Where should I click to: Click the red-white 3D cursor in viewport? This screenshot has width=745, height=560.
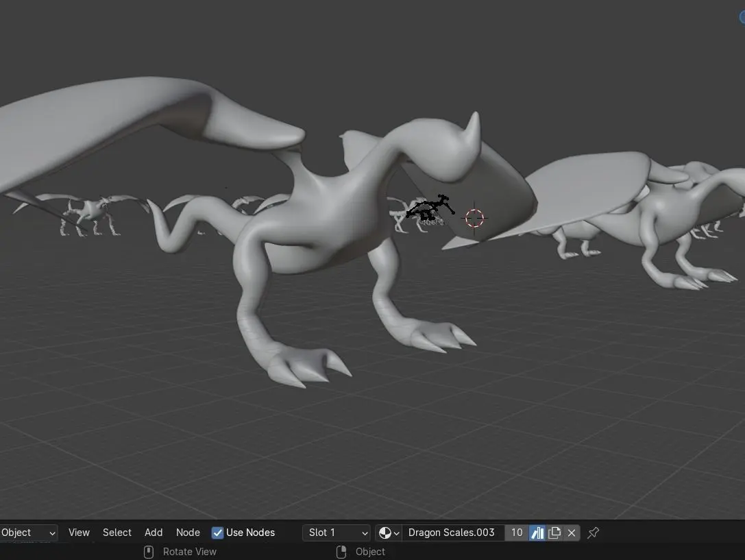pyautogui.click(x=474, y=218)
